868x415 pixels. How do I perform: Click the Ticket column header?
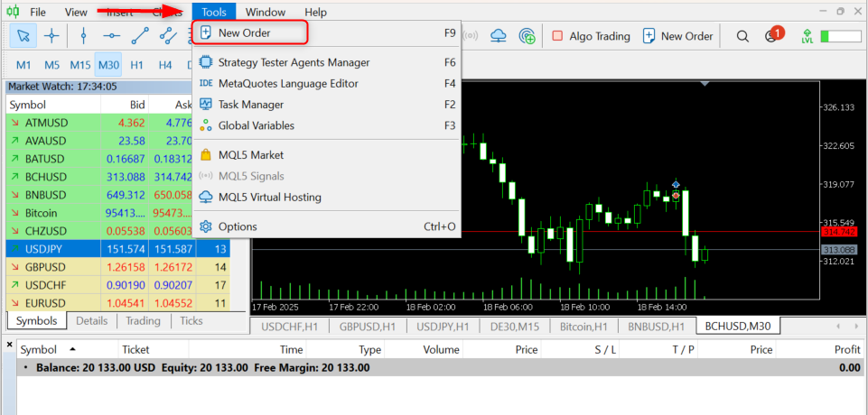154,349
